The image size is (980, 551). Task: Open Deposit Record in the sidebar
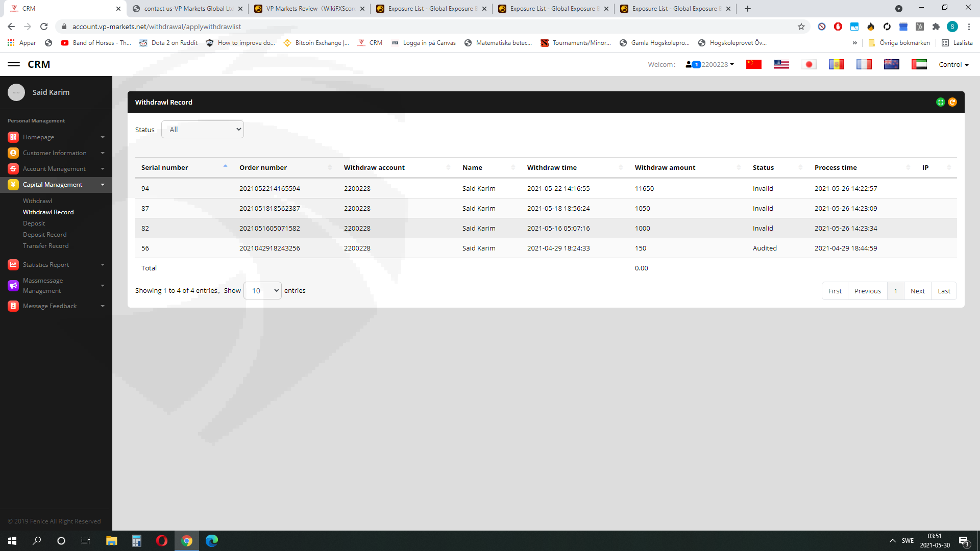(x=44, y=235)
